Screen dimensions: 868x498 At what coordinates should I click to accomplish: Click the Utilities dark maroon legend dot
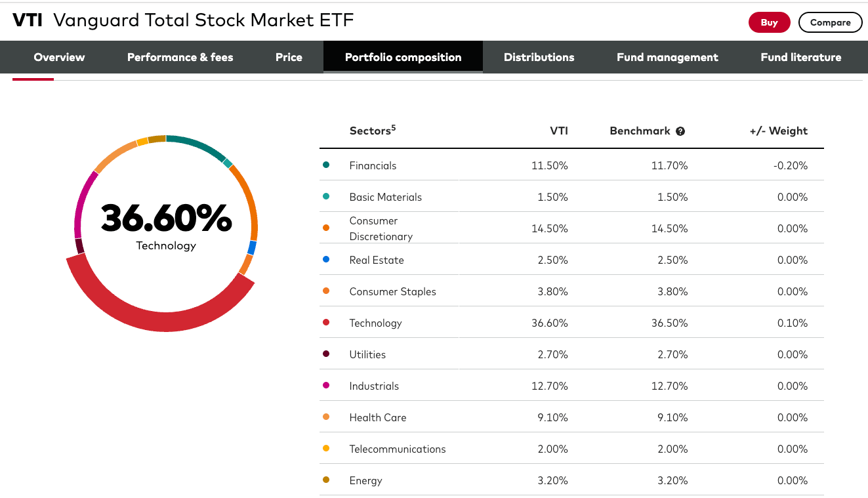[x=326, y=354]
